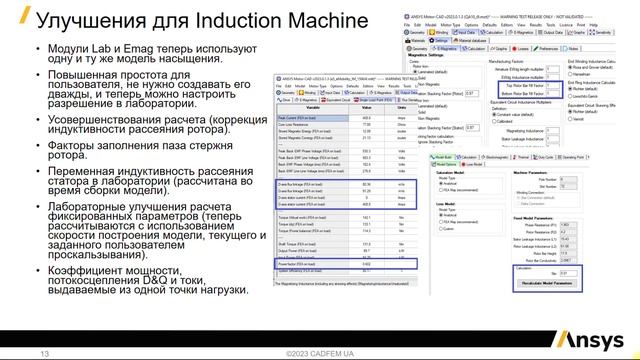Open Loss Model sub-tab in Lab panel
The height and width of the screenshot is (360, 640).
472,164
